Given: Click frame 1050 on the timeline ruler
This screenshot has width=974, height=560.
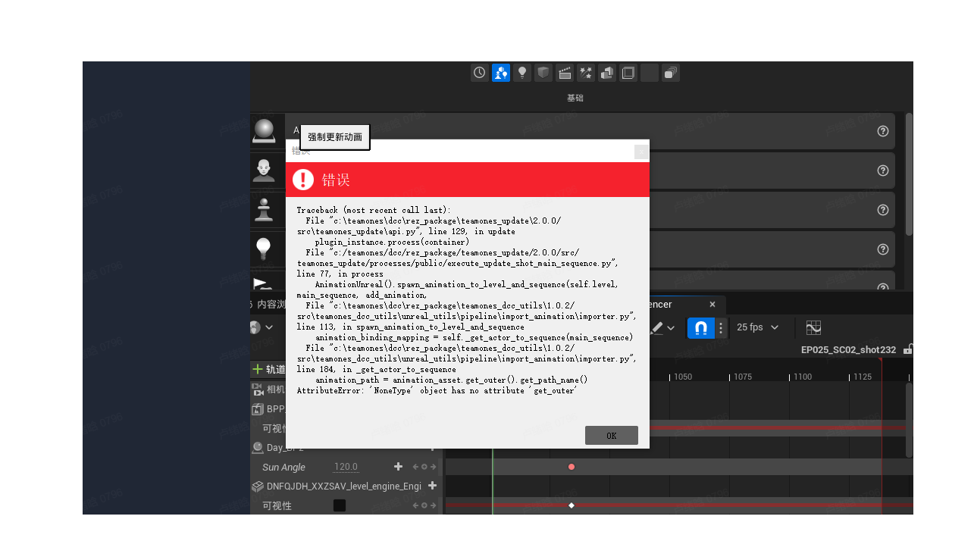Looking at the screenshot, I should tap(682, 377).
